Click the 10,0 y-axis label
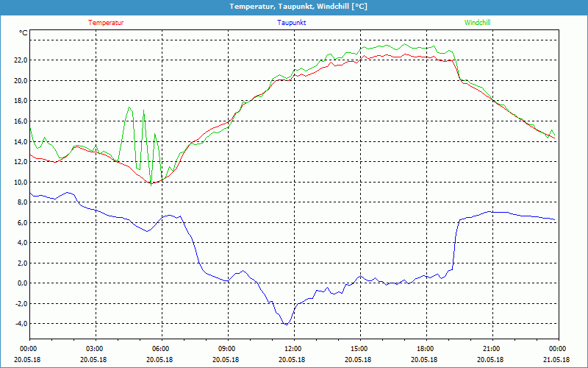Viewport: 588px width, 368px height. click(20, 182)
